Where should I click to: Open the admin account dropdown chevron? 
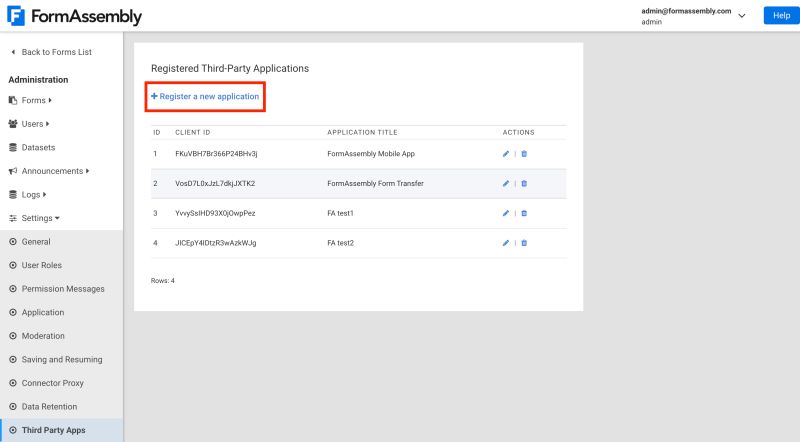pyautogui.click(x=742, y=16)
